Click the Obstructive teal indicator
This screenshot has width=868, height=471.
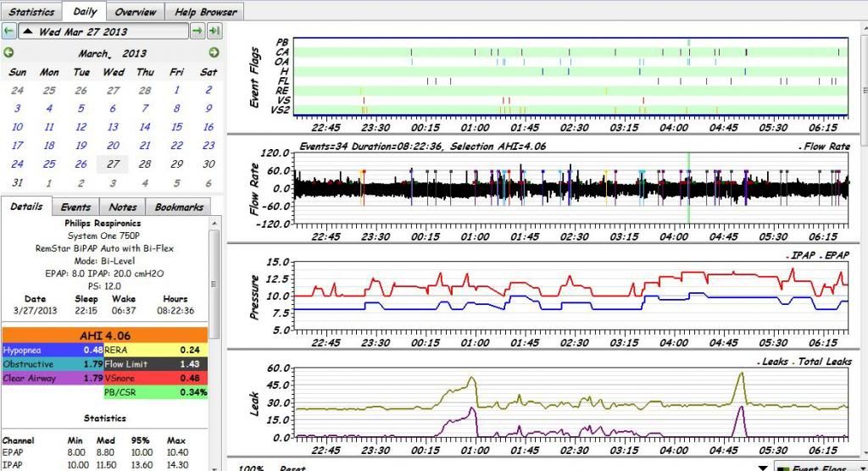click(x=53, y=364)
